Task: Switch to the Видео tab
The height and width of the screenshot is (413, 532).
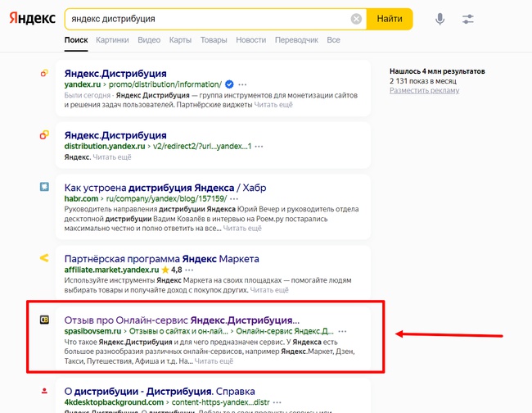Action: tap(149, 40)
